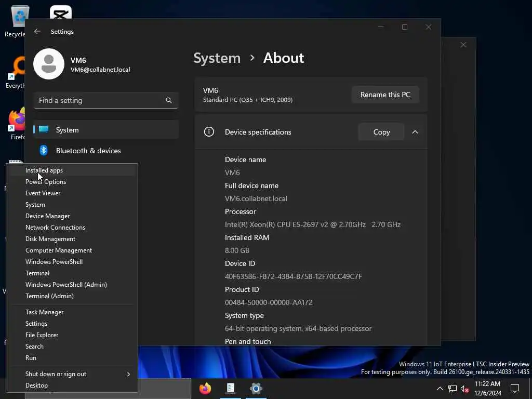Close the background window behind Settings

(x=463, y=45)
